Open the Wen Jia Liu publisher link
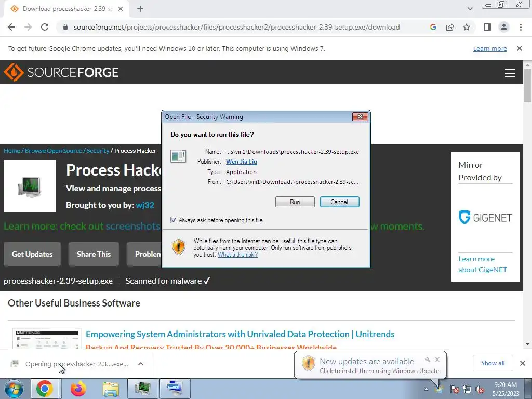 click(241, 162)
